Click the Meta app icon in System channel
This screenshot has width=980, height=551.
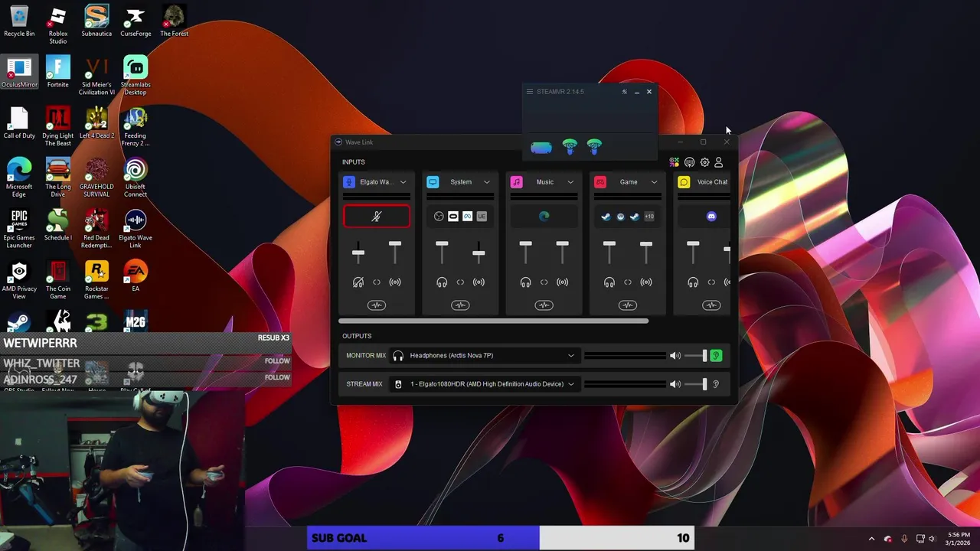[468, 217]
